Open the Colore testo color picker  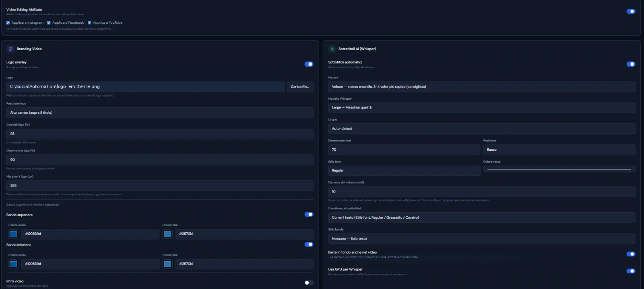coord(559,169)
